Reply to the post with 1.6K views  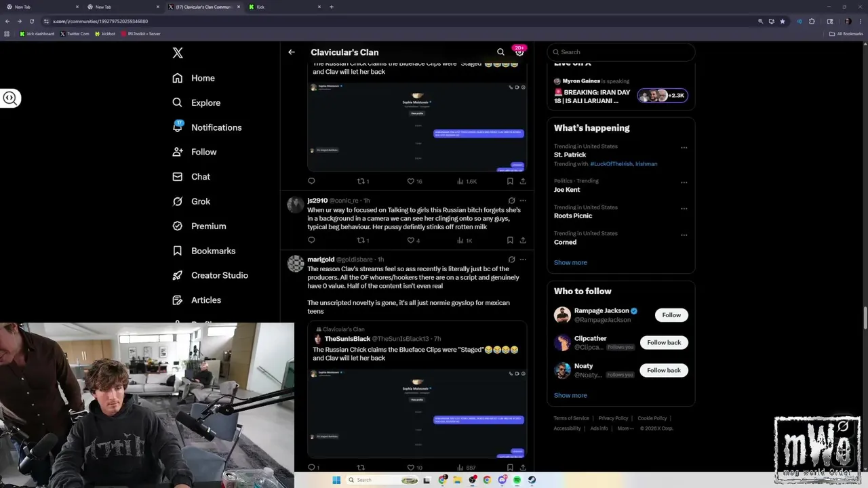click(311, 181)
